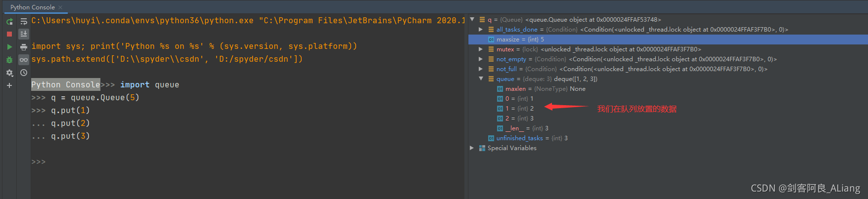Click the Rerun console icon

9,21
